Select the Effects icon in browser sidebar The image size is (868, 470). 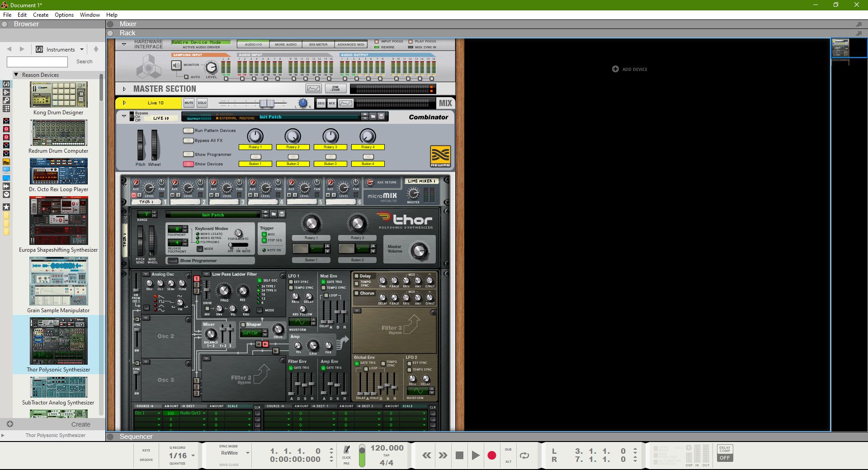point(6,92)
